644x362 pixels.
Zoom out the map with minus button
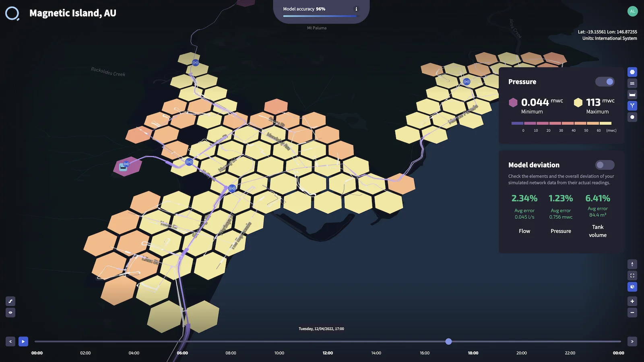(632, 313)
